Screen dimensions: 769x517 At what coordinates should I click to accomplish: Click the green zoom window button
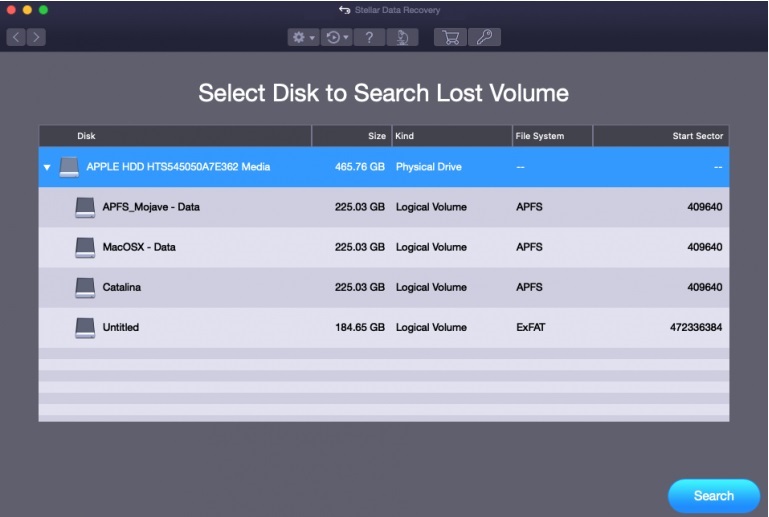43,10
